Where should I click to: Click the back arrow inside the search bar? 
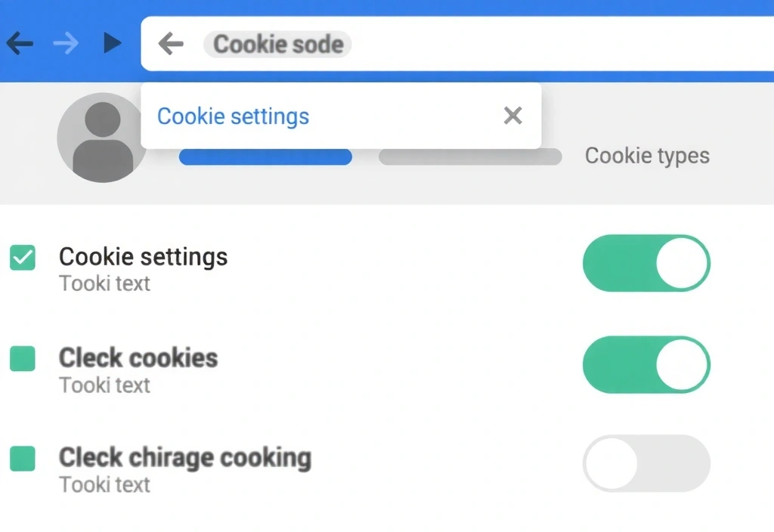pos(171,44)
